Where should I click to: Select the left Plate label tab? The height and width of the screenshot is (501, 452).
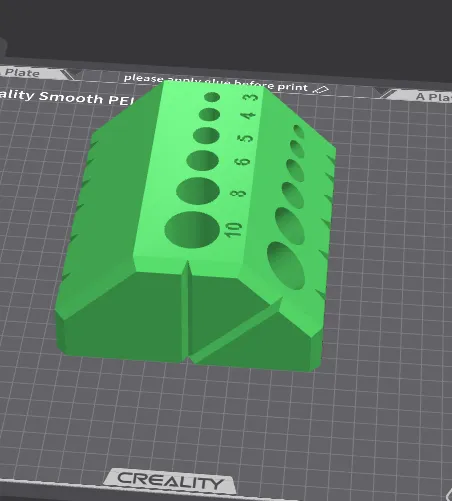(x=32, y=72)
